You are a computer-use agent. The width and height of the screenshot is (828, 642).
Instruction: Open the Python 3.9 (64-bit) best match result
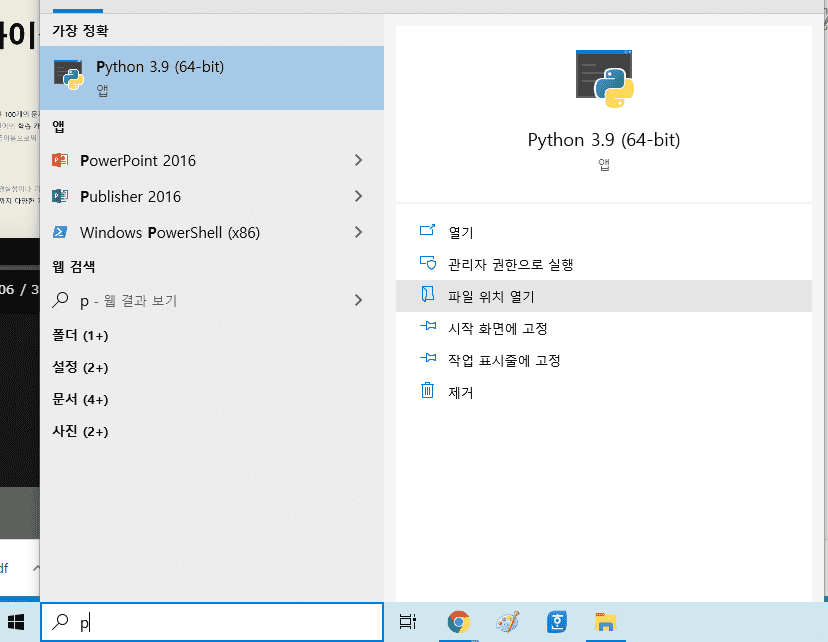pos(212,78)
